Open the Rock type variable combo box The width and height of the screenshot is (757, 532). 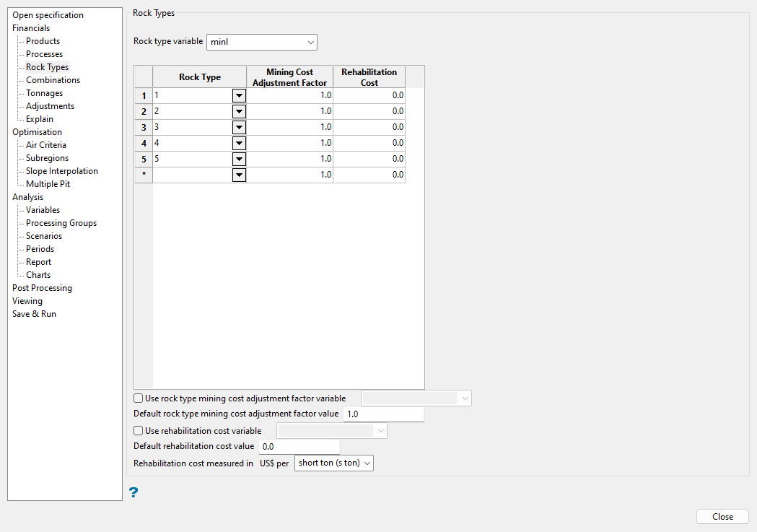point(261,43)
